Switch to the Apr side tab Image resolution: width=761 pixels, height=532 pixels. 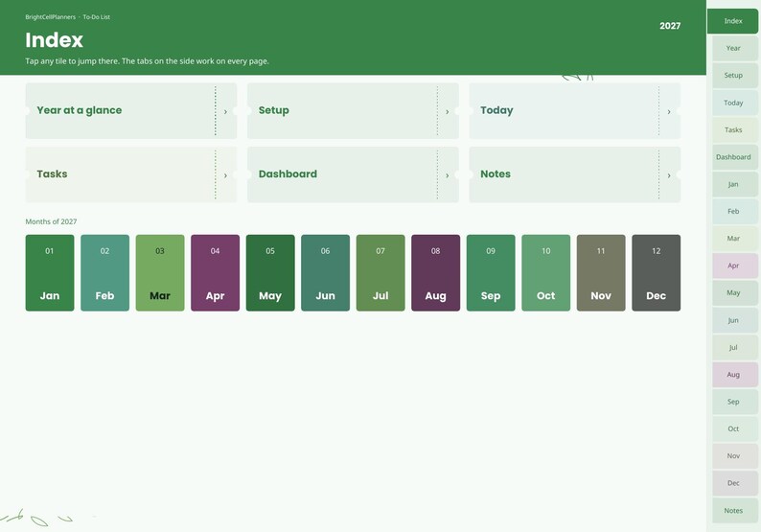[735, 266]
